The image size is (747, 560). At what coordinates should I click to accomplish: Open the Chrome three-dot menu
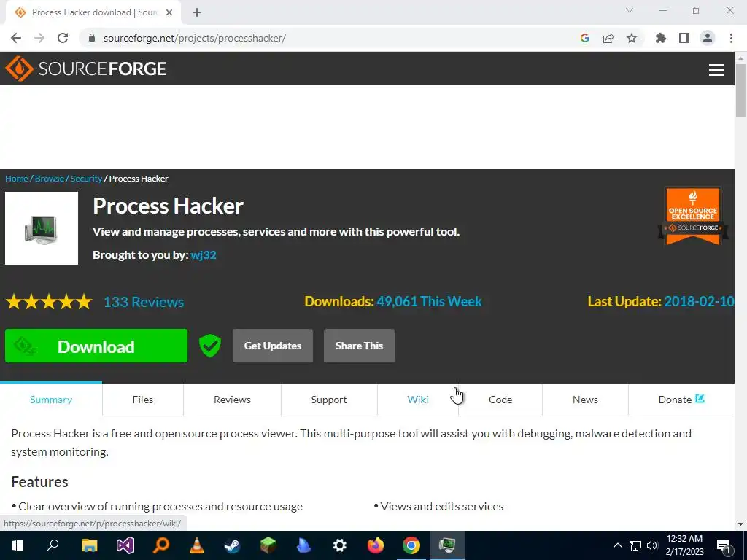(x=731, y=38)
